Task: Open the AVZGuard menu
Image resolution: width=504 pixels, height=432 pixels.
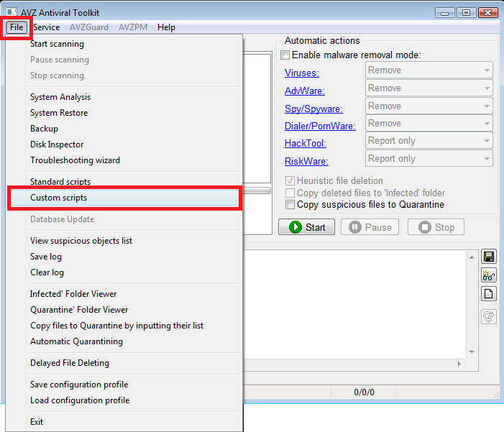Action: 89,27
